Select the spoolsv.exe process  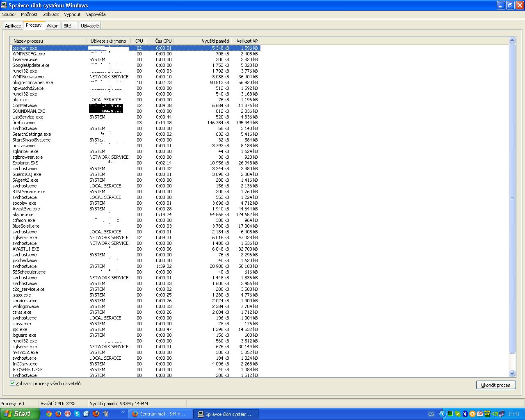point(136,203)
